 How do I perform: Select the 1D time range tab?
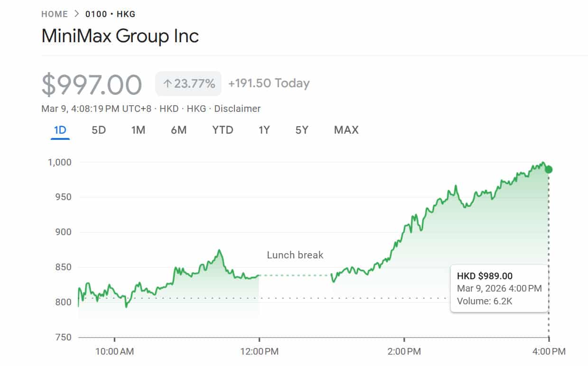[x=60, y=130]
